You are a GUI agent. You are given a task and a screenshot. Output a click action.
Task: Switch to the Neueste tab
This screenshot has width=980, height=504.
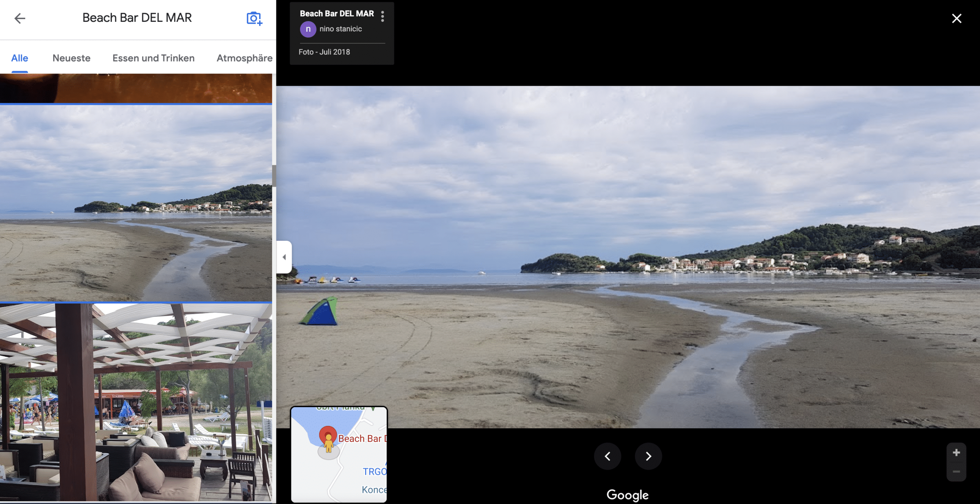click(72, 58)
